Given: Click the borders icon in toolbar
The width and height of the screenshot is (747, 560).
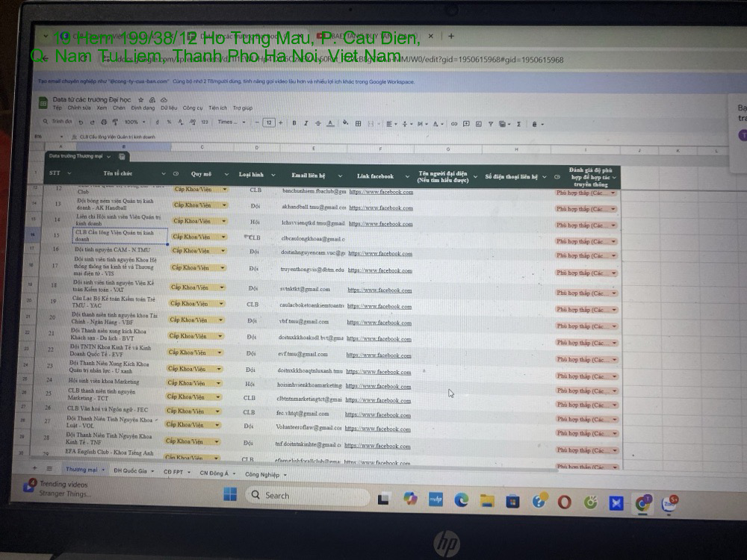Looking at the screenshot, I should click(359, 123).
